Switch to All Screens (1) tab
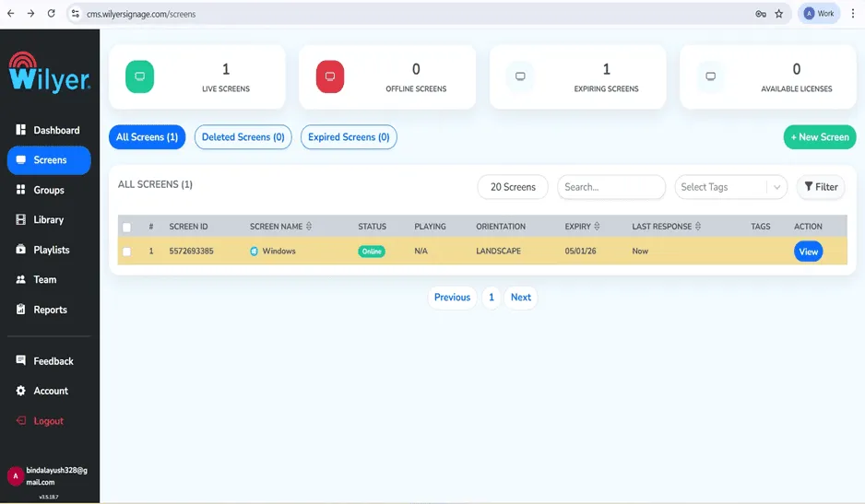This screenshot has width=865, height=504. pyautogui.click(x=147, y=136)
